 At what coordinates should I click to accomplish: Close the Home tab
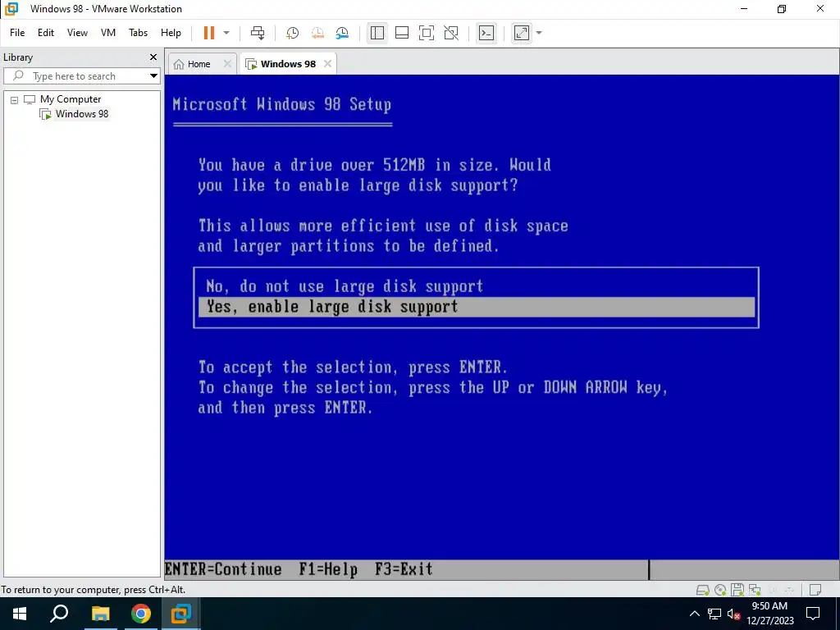click(x=227, y=64)
